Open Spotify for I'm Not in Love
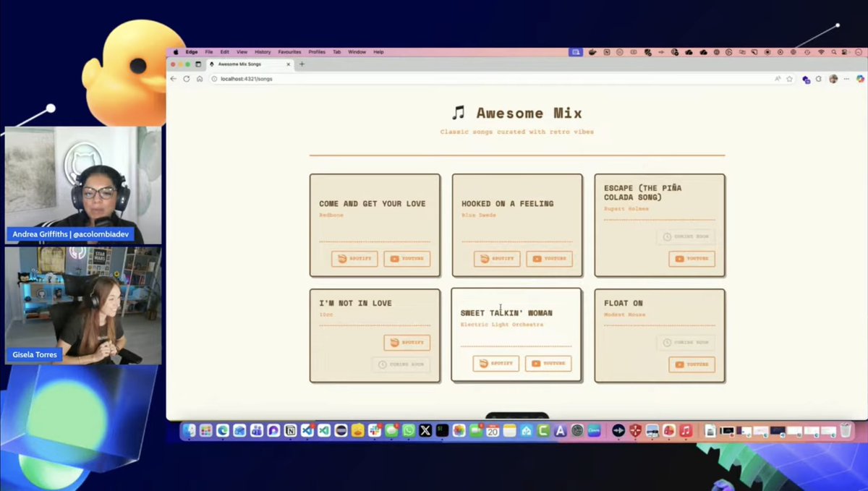This screenshot has height=491, width=868. [407, 343]
